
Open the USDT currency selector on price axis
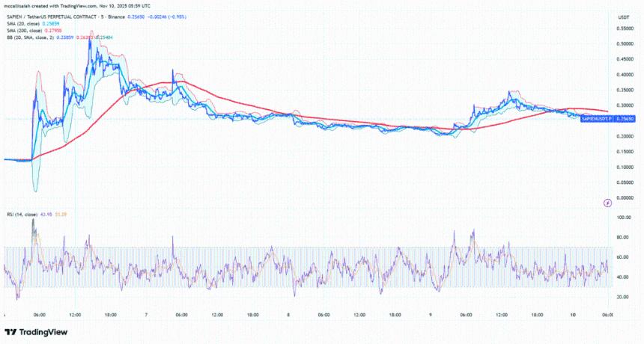623,16
